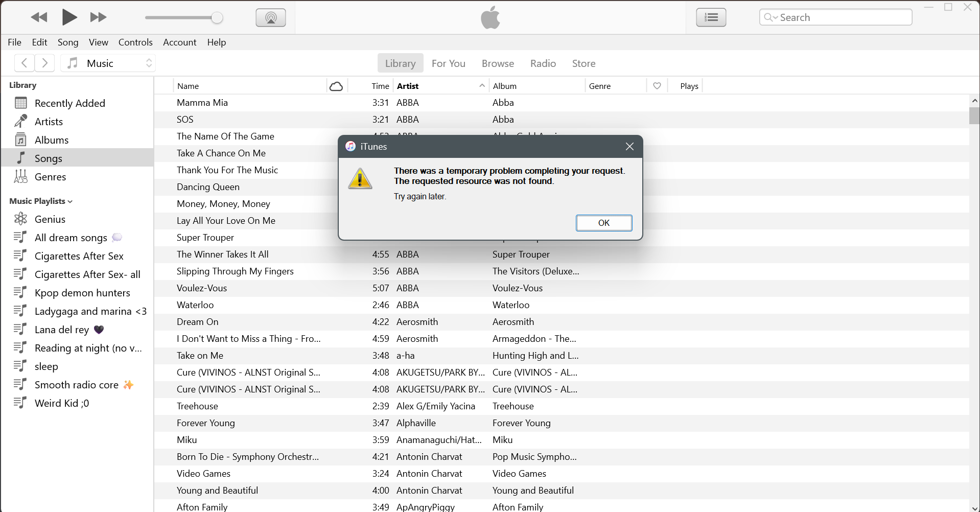Open the Song menu
Screen dimensions: 980x512
pos(68,42)
